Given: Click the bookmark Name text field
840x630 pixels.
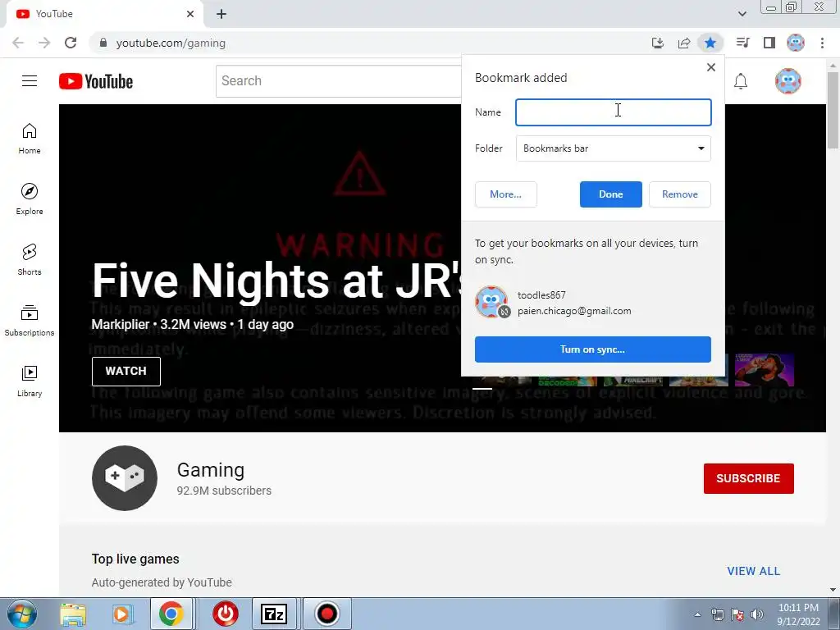Looking at the screenshot, I should pos(614,112).
